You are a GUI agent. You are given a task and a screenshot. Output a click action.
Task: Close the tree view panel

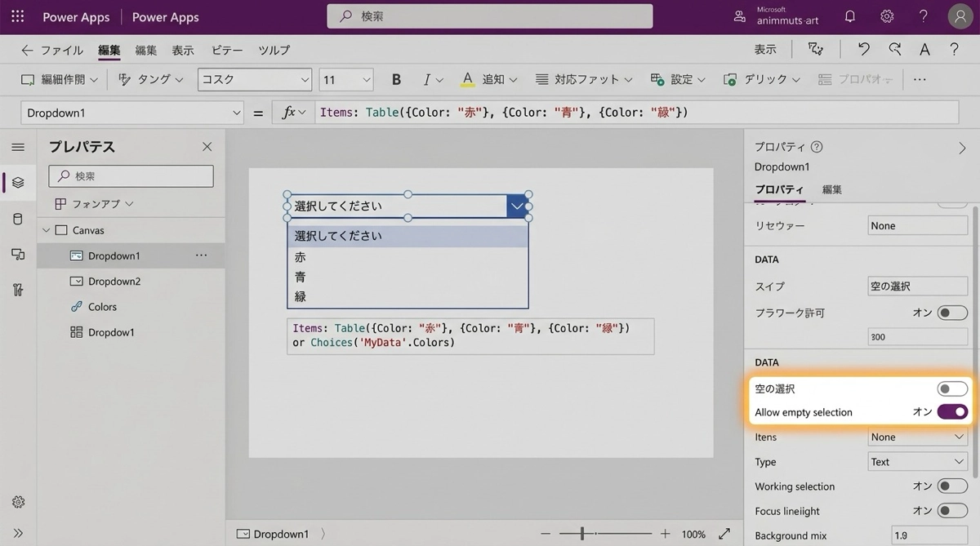pyautogui.click(x=207, y=147)
